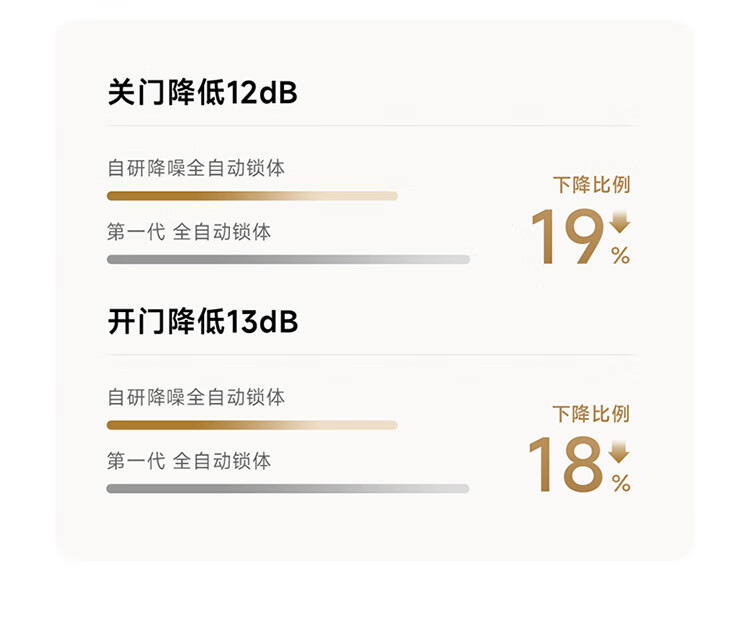Click the 关门降低12dB heading
Screen dimensions: 750x630
point(202,94)
